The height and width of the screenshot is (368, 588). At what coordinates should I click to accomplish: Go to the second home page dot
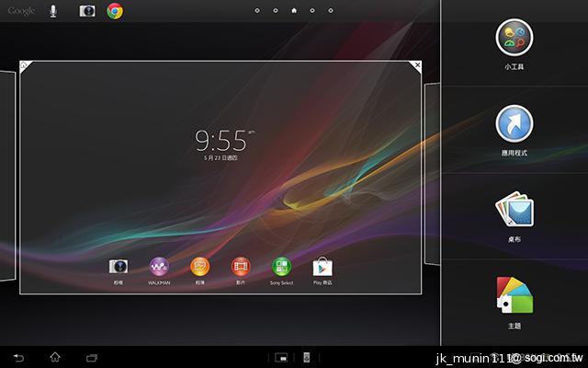pos(276,10)
